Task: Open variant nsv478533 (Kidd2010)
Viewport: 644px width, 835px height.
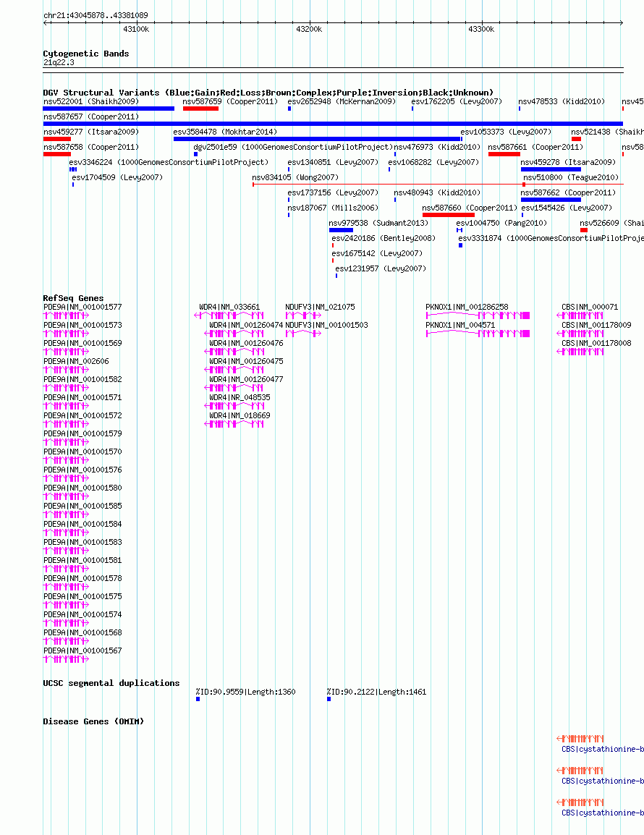Action: [x=562, y=101]
